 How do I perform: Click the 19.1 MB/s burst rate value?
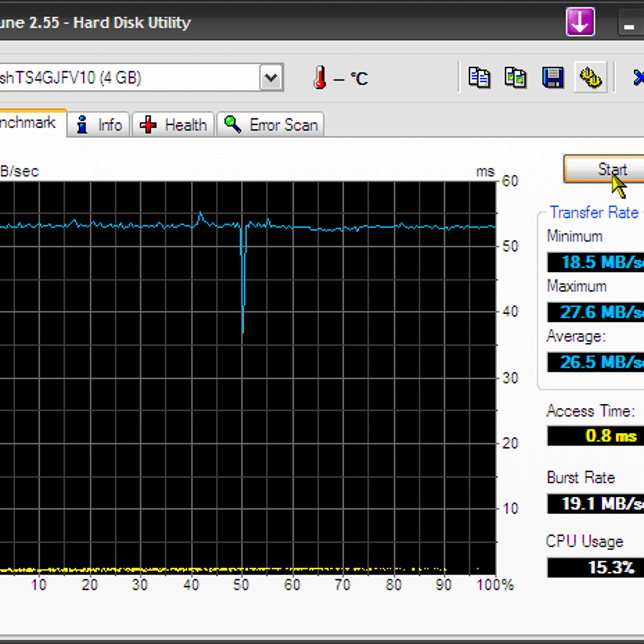[x=596, y=504]
